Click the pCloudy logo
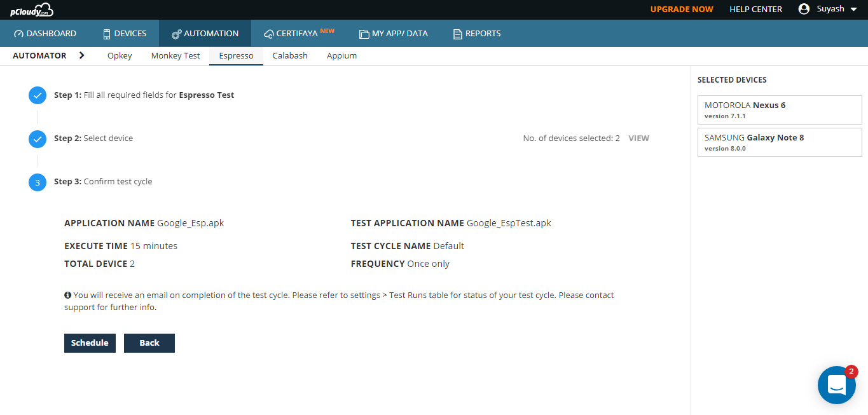Screen dimensions: 868x415 pyautogui.click(x=32, y=10)
